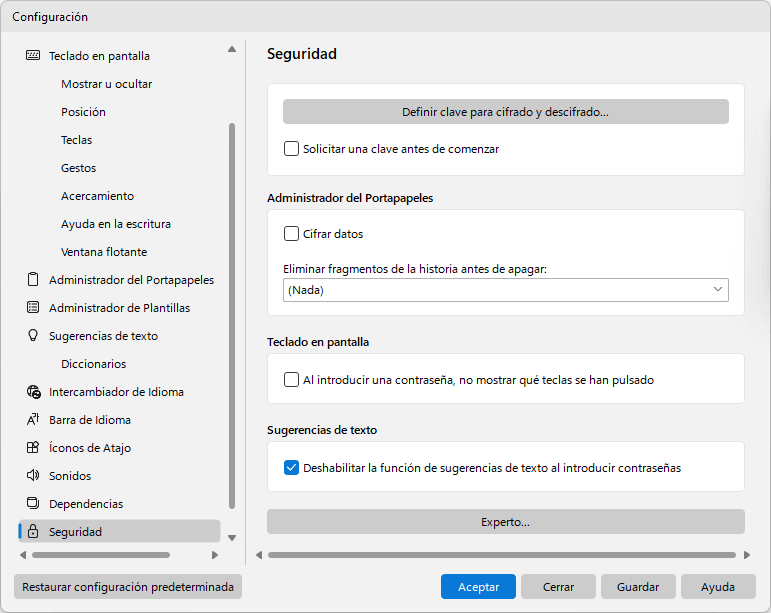
Task: Go to the Teclas settings page
Action: coord(76,140)
